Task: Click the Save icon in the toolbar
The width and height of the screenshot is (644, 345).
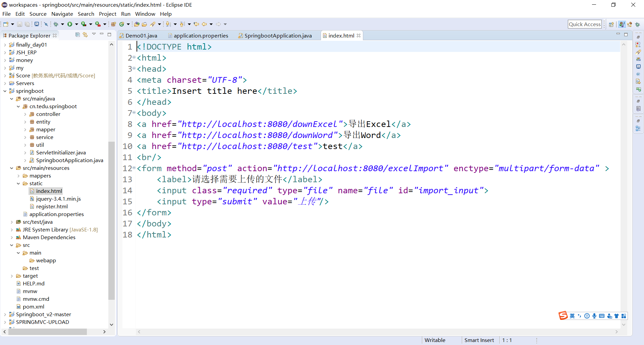Action: [19, 24]
